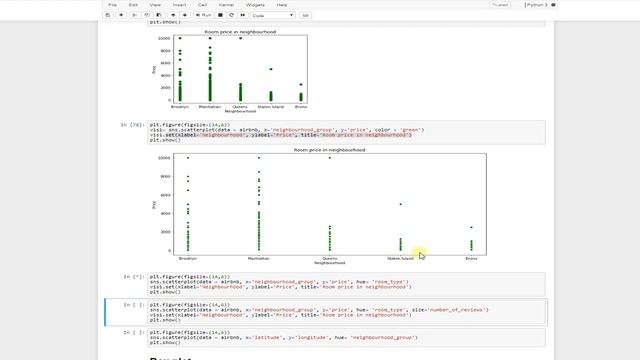Open the View menu
This screenshot has height=360, width=640.
pos(155,5)
